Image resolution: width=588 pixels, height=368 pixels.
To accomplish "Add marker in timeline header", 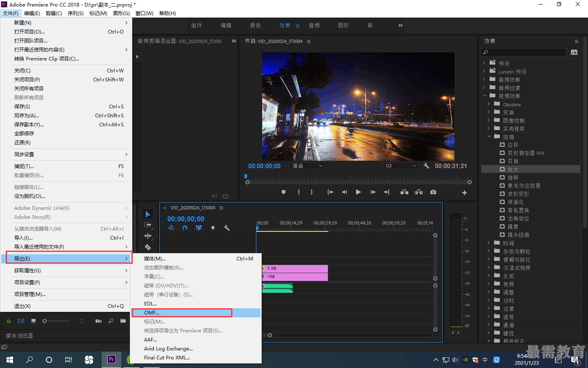I will (213, 228).
